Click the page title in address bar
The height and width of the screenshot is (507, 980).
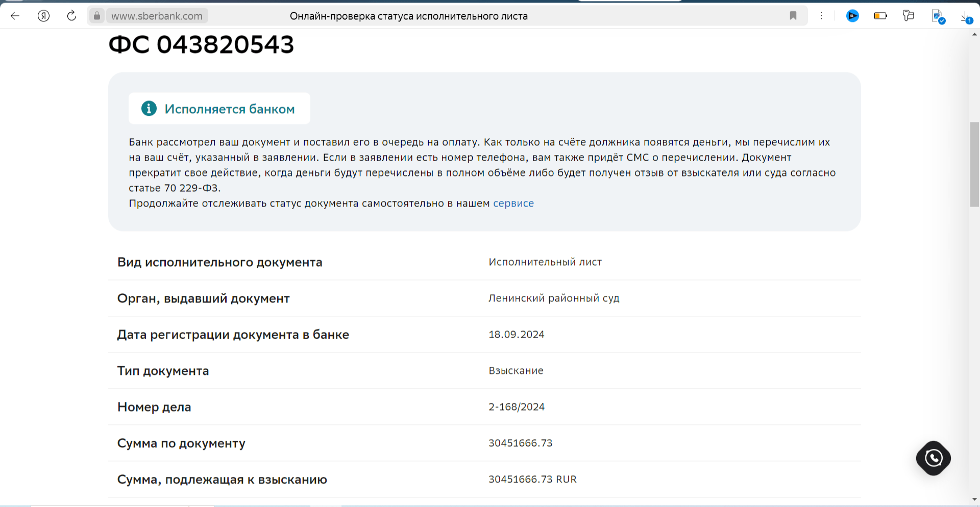point(408,16)
